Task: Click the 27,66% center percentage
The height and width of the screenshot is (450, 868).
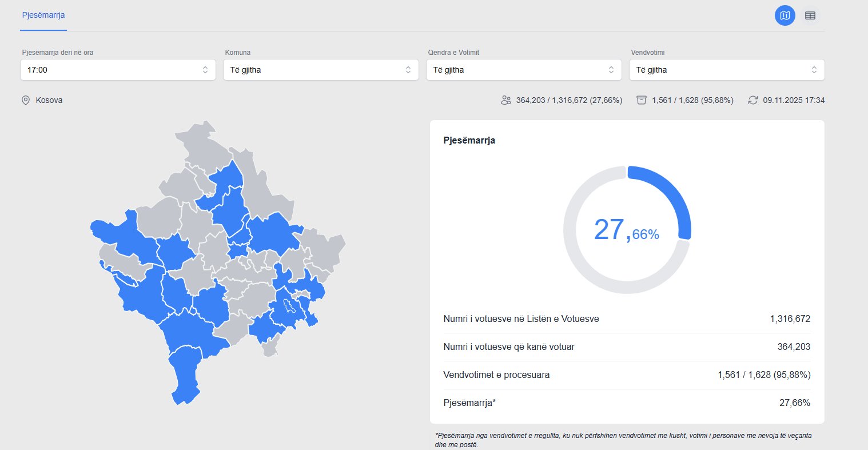Action: pyautogui.click(x=627, y=230)
